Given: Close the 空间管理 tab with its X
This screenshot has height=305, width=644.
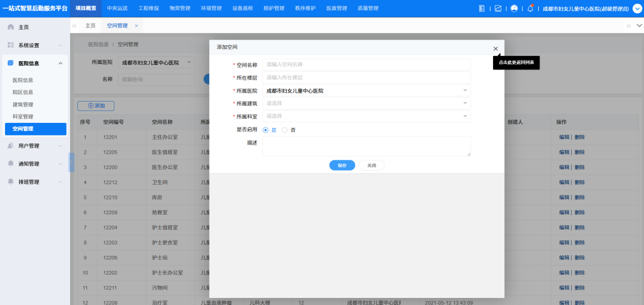Looking at the screenshot, I should coord(136,25).
